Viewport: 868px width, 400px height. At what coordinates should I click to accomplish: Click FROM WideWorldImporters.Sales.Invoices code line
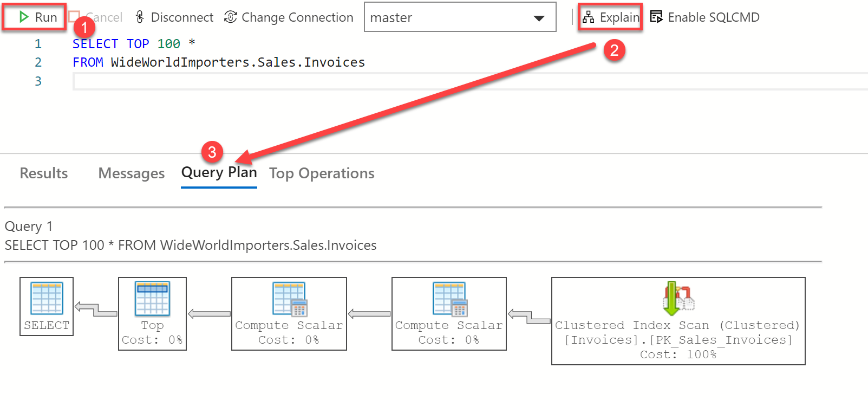(219, 62)
